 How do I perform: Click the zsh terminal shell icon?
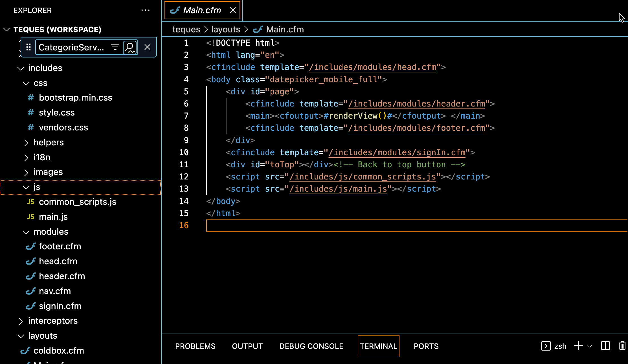click(546, 346)
